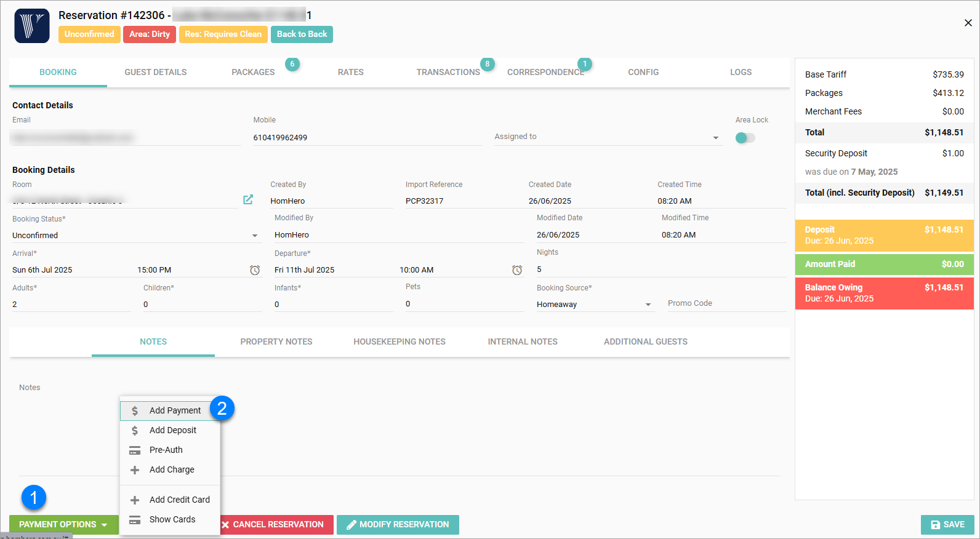
Task: Open the Housekeeping Notes tab
Action: [x=399, y=342]
